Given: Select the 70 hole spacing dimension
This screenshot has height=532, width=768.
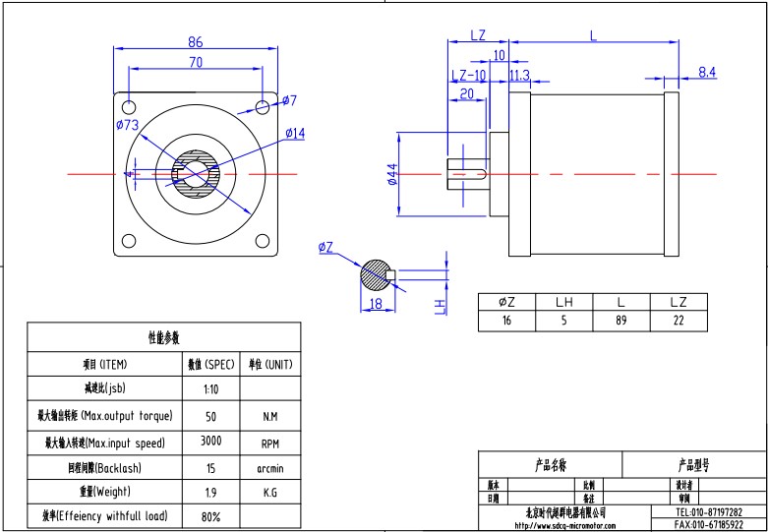Looking at the screenshot, I should coord(195,62).
